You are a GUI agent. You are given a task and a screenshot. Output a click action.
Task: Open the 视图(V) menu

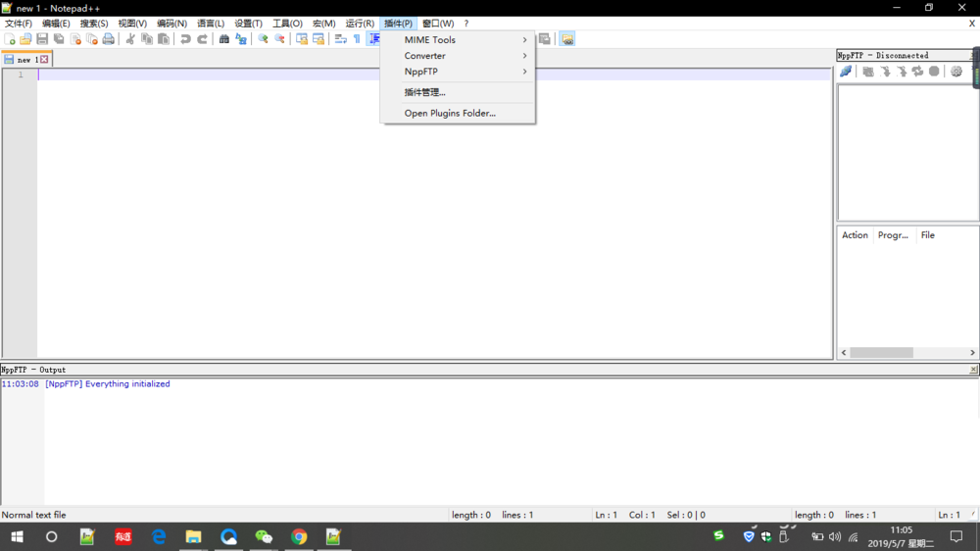(132, 24)
